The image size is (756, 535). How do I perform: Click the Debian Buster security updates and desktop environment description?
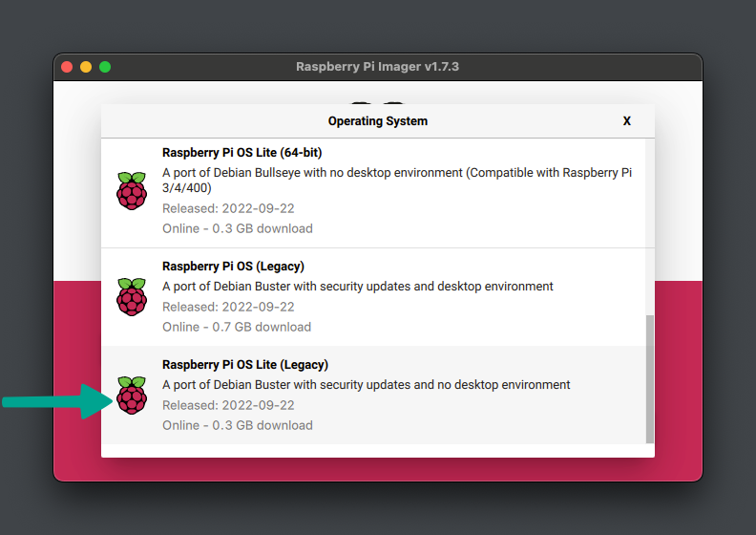click(x=358, y=287)
